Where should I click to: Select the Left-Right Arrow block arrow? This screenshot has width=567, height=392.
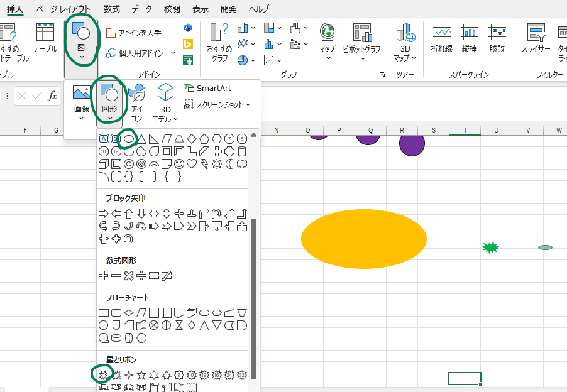click(154, 214)
